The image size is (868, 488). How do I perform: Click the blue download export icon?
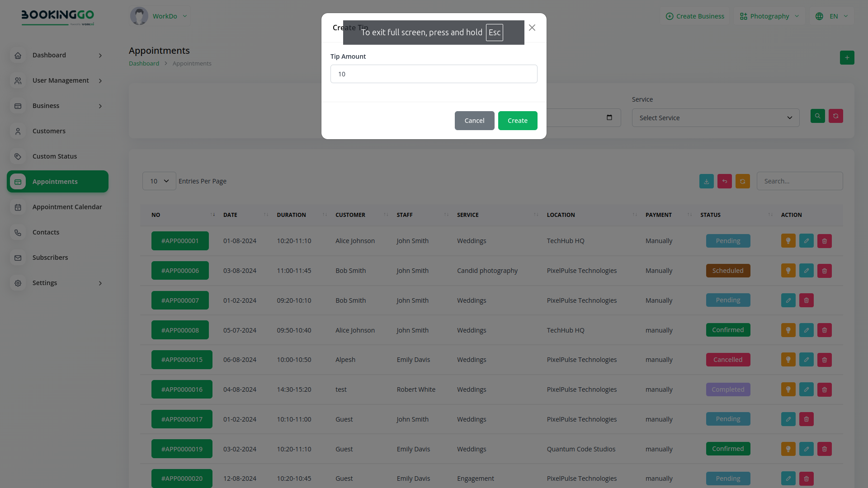click(706, 181)
